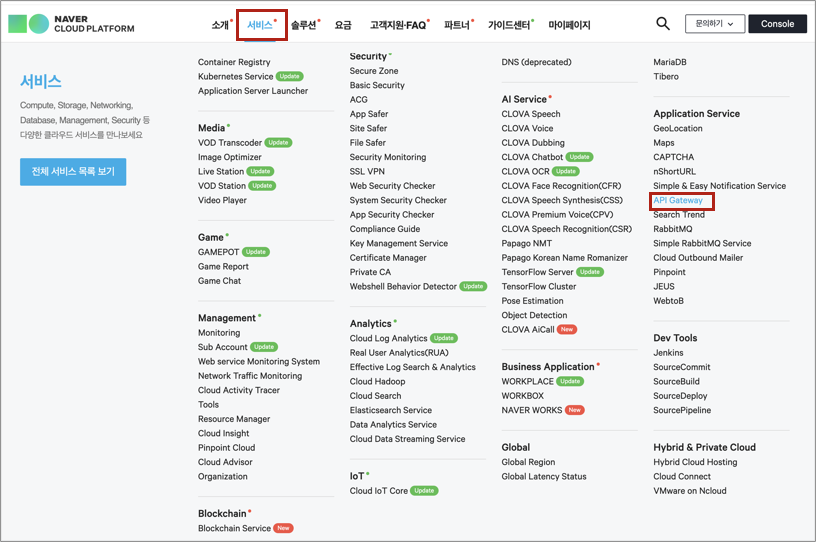Open Global Latency Status
The height and width of the screenshot is (542, 816).
point(544,476)
